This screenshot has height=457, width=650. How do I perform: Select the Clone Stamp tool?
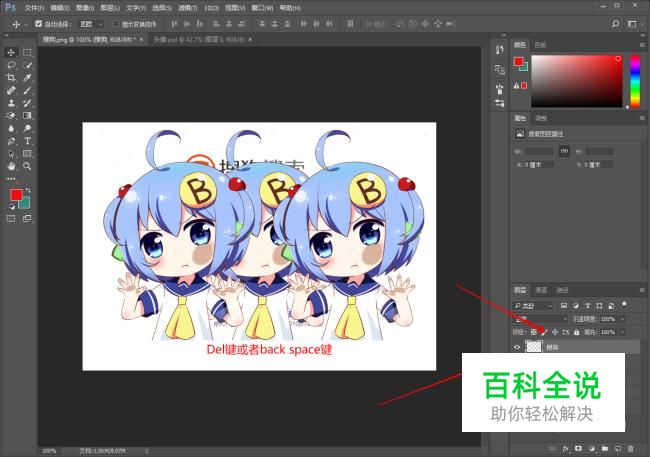pos(11,103)
